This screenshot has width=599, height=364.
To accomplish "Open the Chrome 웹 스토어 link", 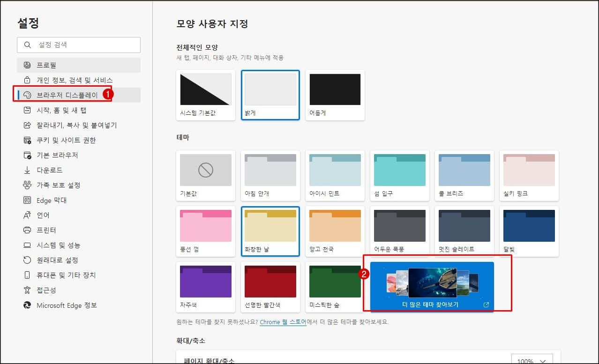I will [283, 322].
